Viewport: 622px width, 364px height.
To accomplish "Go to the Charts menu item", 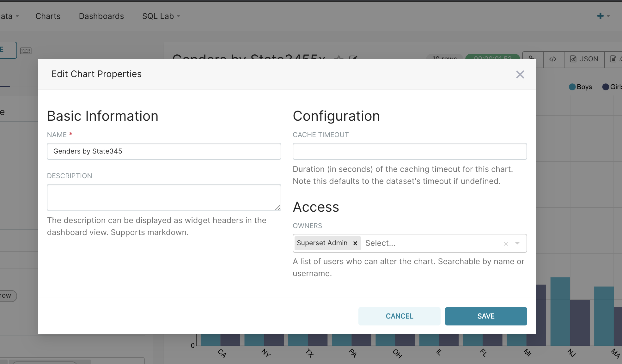I will [48, 16].
